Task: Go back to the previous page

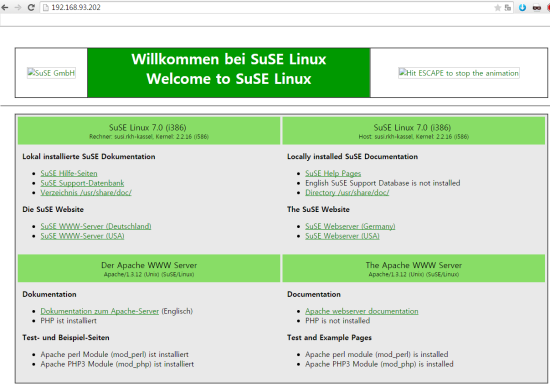Action: [5, 7]
